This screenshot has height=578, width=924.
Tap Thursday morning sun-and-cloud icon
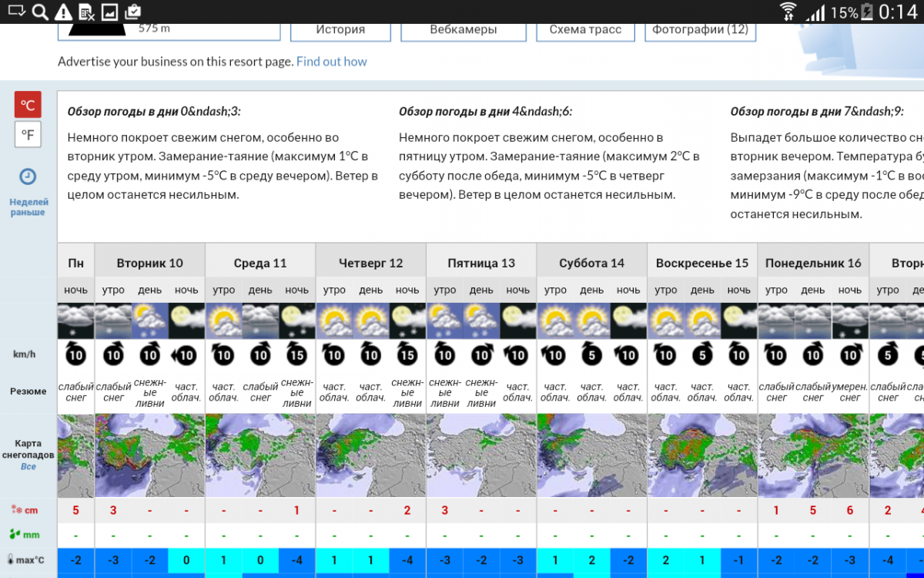(334, 321)
